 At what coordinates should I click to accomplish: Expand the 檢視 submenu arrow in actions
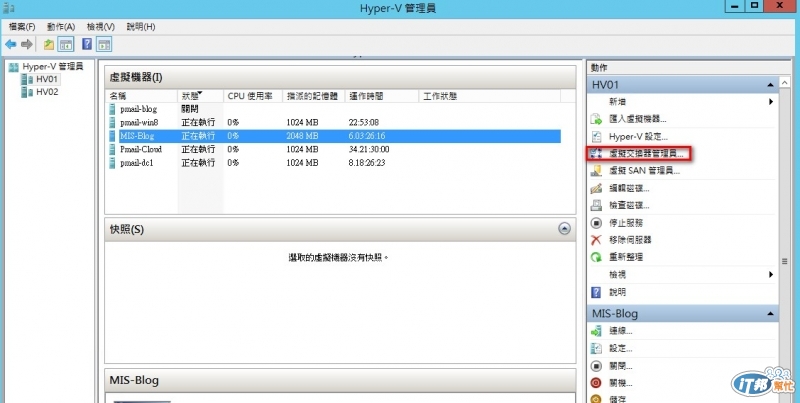771,274
